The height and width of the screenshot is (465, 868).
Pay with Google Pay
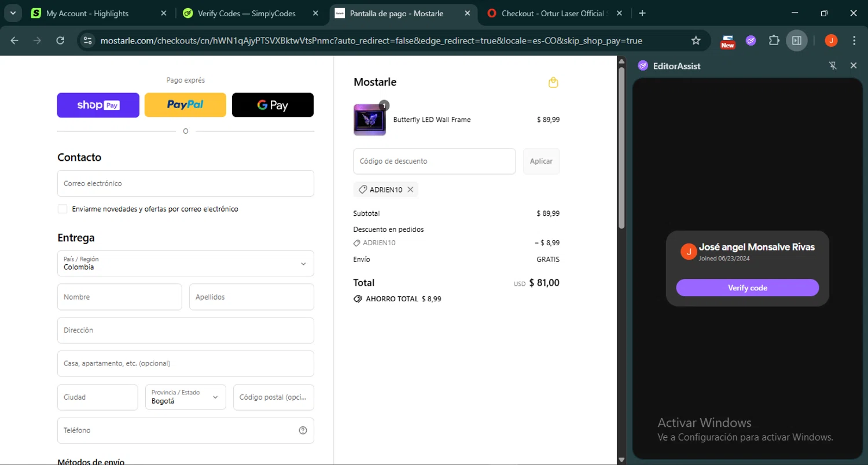pyautogui.click(x=273, y=105)
